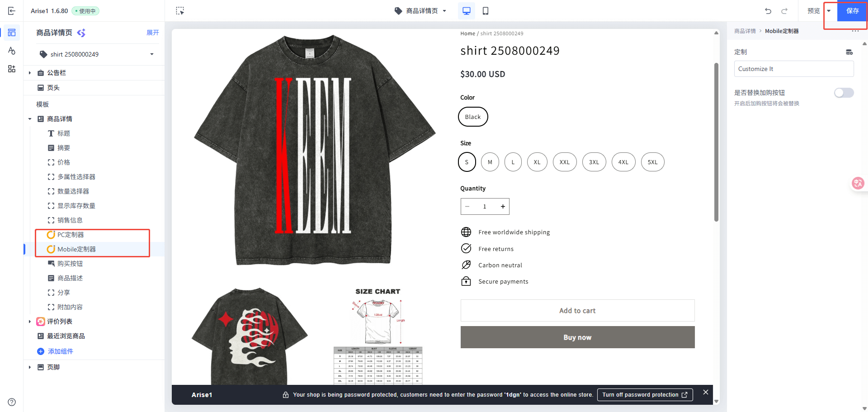
Task: Select the 购买按钮 block
Action: [70, 264]
